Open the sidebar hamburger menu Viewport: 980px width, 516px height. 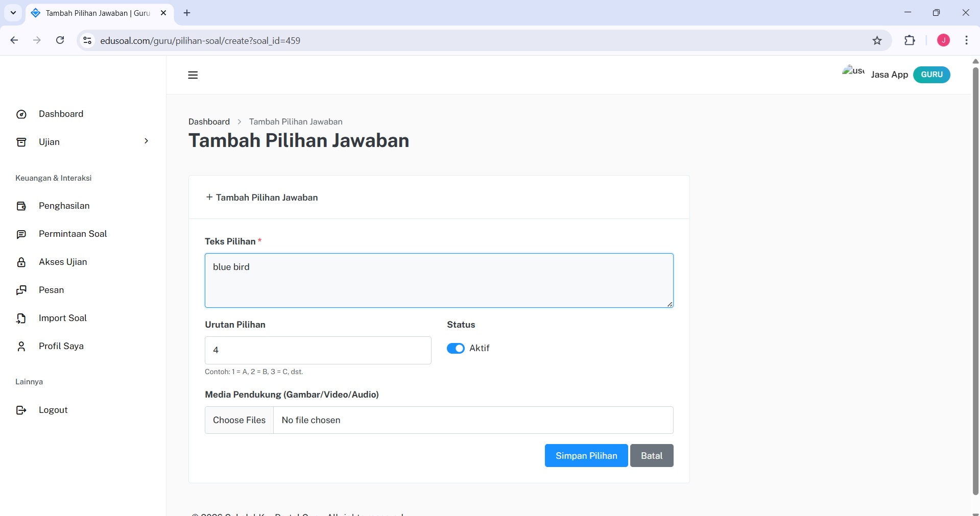(x=193, y=75)
